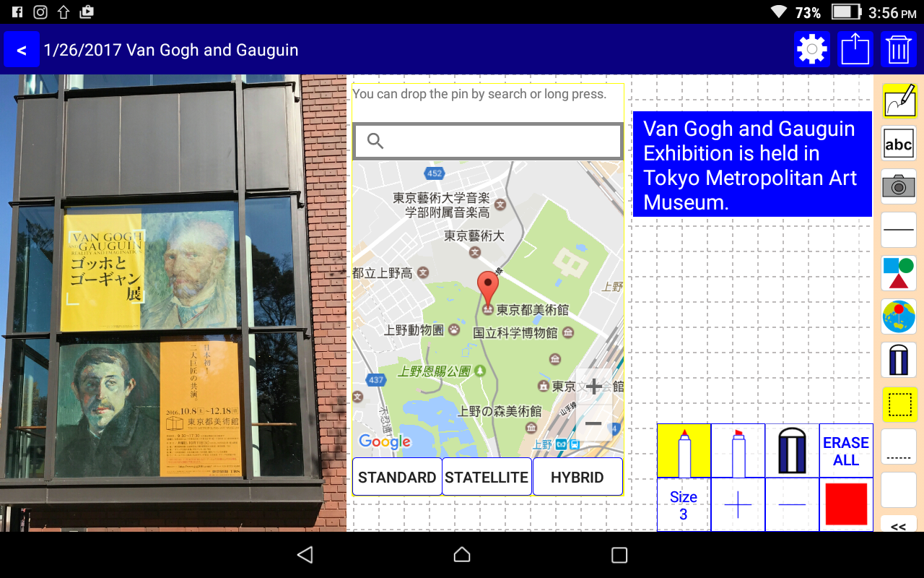Tap the camera photo tool
This screenshot has height=578, width=924.
(x=899, y=187)
